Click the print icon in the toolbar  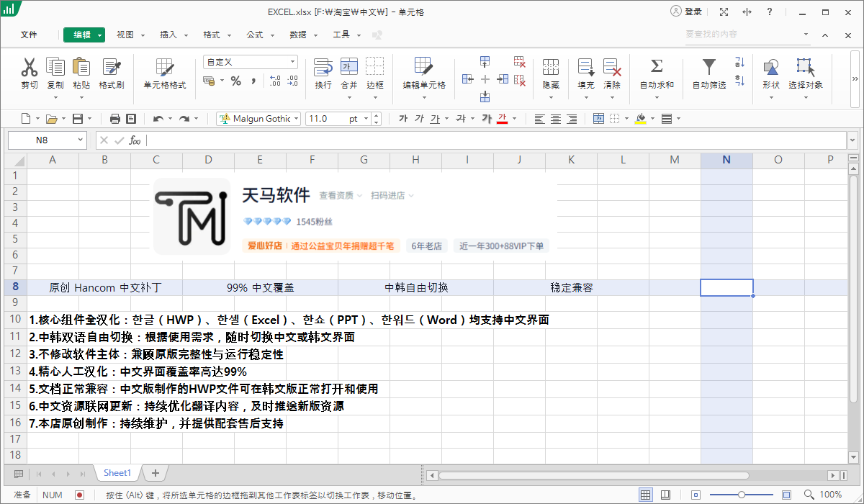point(115,119)
